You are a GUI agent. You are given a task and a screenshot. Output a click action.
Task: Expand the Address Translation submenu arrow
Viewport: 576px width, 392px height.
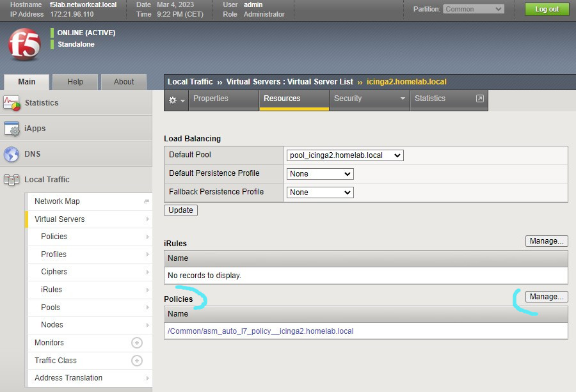click(147, 378)
